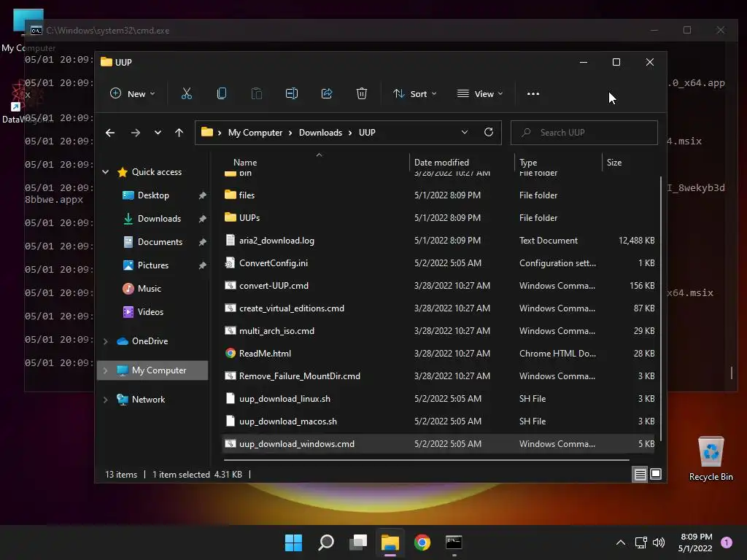747x560 pixels.
Task: Switch to details view layout icon
Action: (x=640, y=474)
